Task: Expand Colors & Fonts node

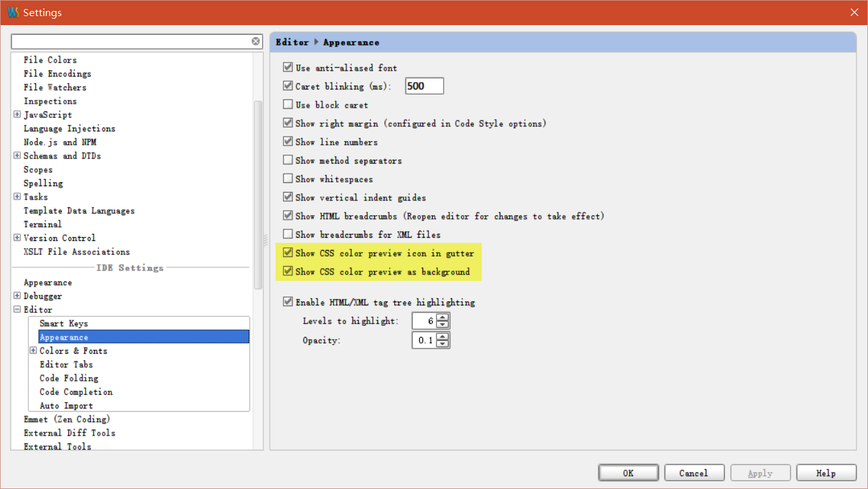Action: [33, 350]
